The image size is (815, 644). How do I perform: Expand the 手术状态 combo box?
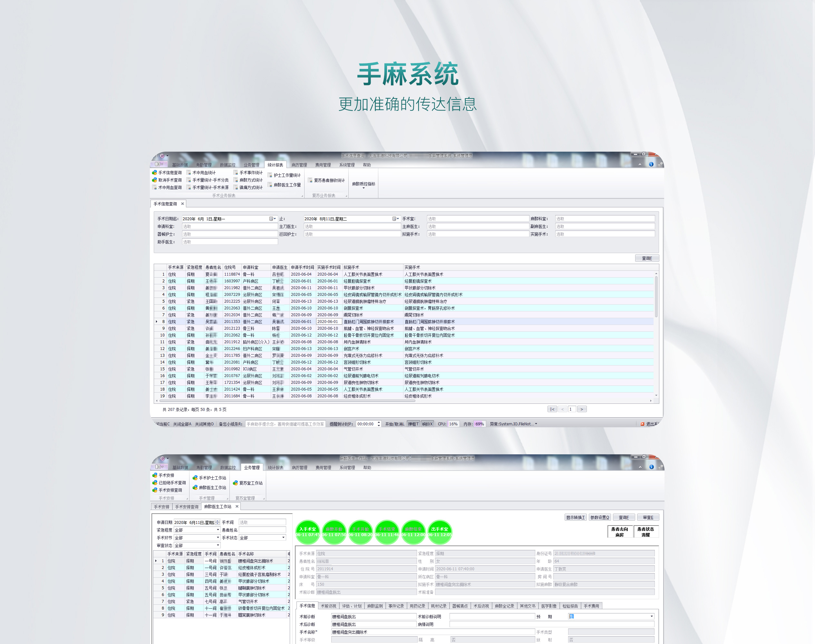coord(283,538)
